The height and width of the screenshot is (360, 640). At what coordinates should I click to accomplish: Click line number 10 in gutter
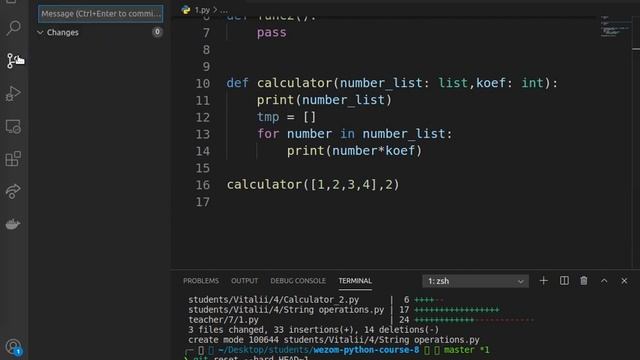click(x=202, y=83)
